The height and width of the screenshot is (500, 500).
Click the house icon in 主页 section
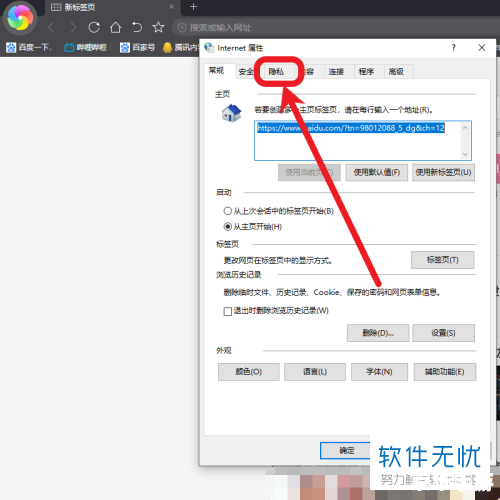pyautogui.click(x=231, y=113)
